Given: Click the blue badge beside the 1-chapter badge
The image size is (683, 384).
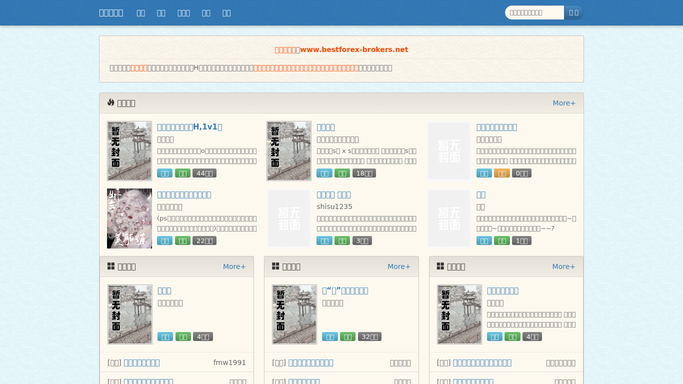Looking at the screenshot, I should 484,241.
